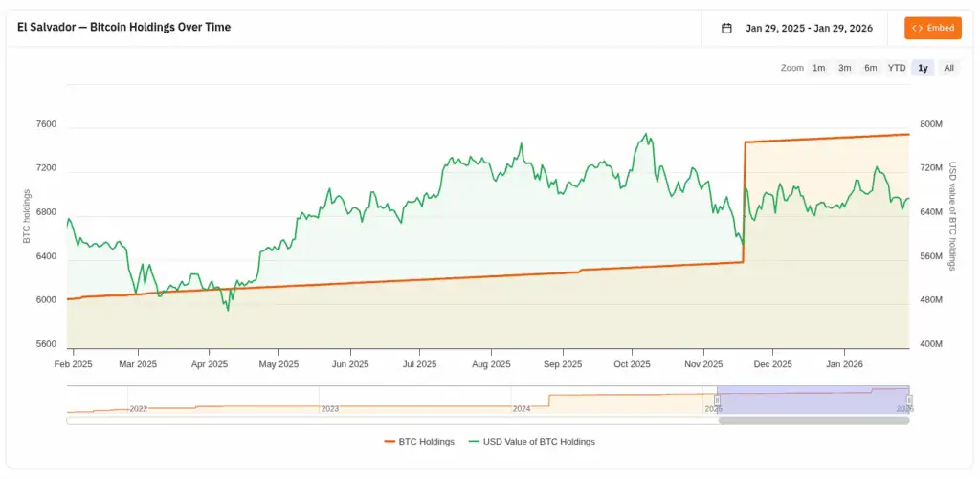Click the Embed code brackets icon

click(x=917, y=28)
